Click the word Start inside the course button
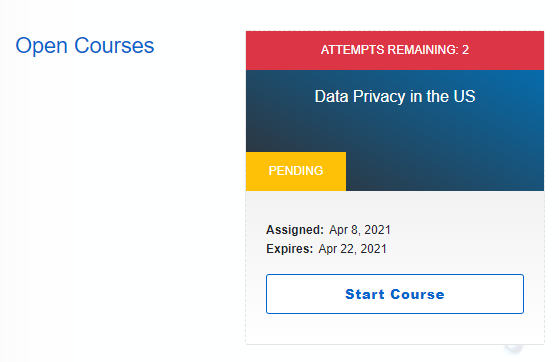The height and width of the screenshot is (362, 559). pos(365,294)
